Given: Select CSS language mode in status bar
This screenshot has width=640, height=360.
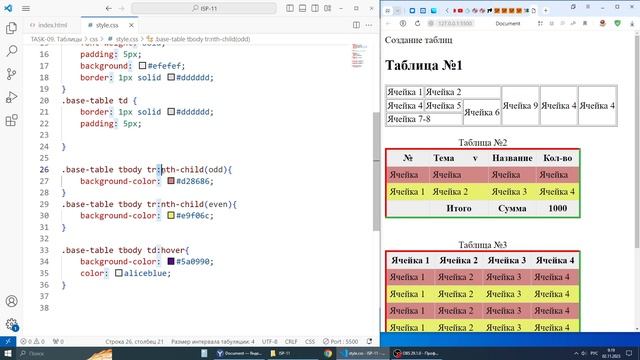Looking at the screenshot, I should (x=310, y=341).
